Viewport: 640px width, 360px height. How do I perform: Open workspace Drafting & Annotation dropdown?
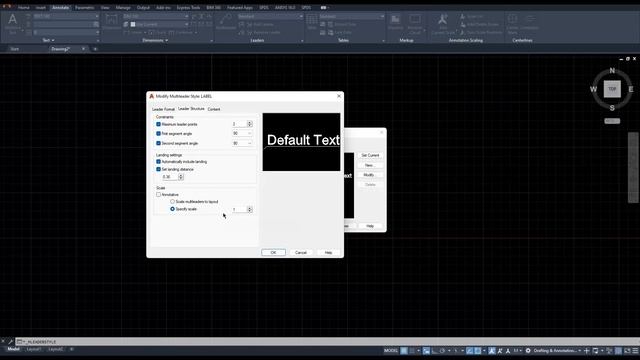[558, 351]
